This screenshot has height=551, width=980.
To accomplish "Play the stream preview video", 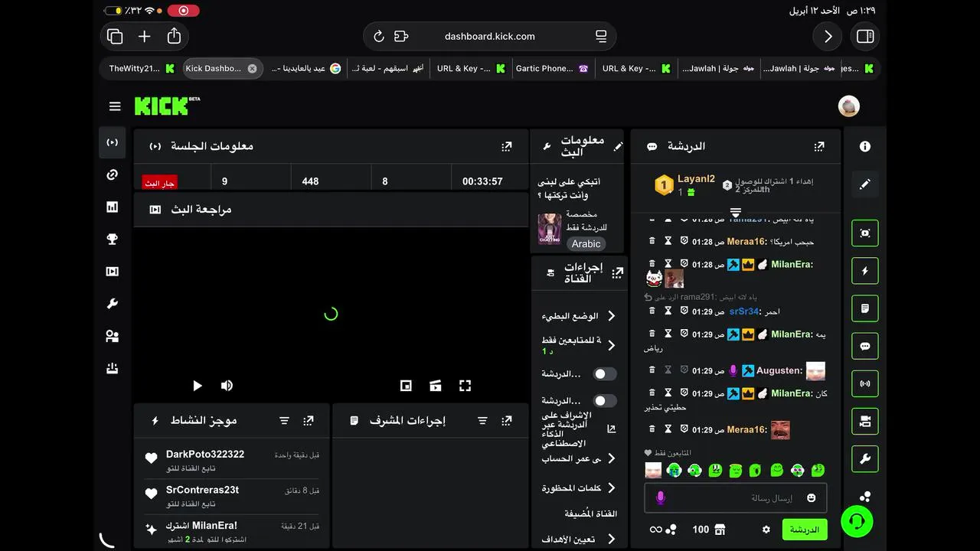I will click(x=197, y=386).
